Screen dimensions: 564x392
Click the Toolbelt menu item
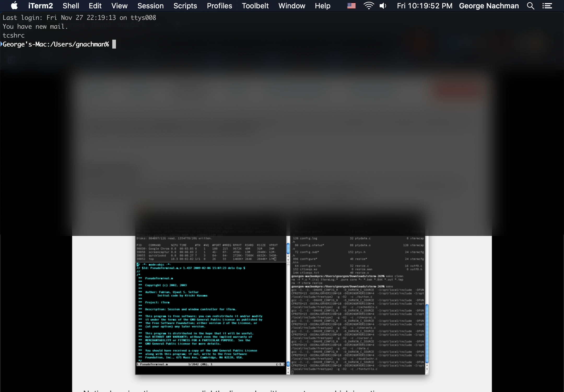coord(255,5)
